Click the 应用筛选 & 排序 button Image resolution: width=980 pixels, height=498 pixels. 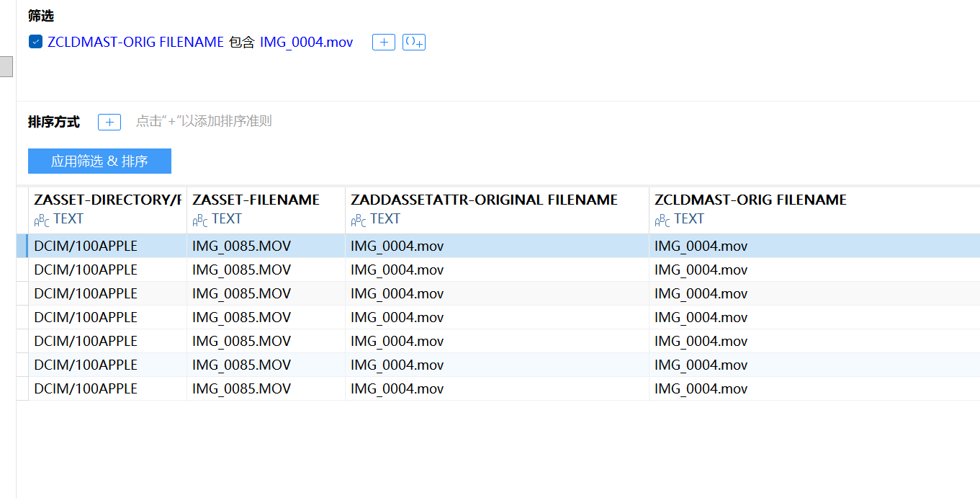[x=99, y=161]
